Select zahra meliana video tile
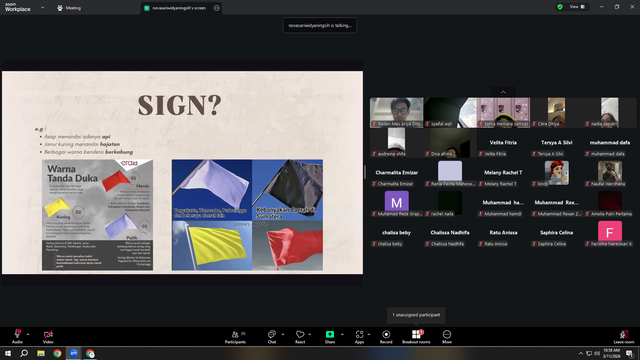The width and height of the screenshot is (640, 360). pos(503,112)
